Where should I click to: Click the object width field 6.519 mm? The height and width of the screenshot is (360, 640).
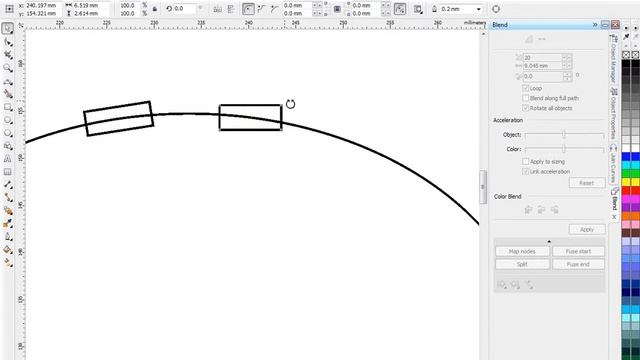pyautogui.click(x=91, y=6)
